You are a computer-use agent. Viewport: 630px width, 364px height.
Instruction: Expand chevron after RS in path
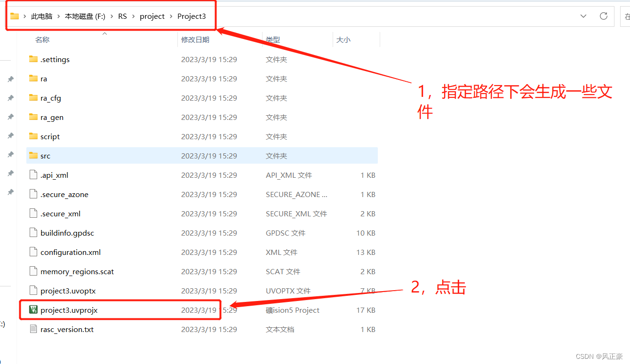134,16
